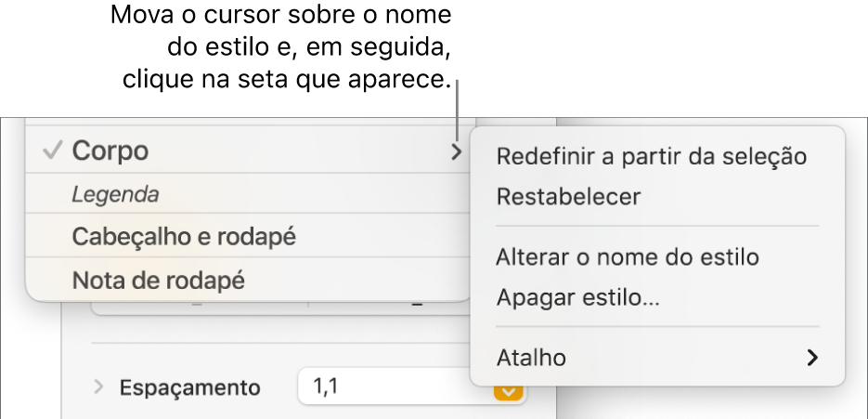
Task: Select the Corpo paragraph style
Action: 110,151
